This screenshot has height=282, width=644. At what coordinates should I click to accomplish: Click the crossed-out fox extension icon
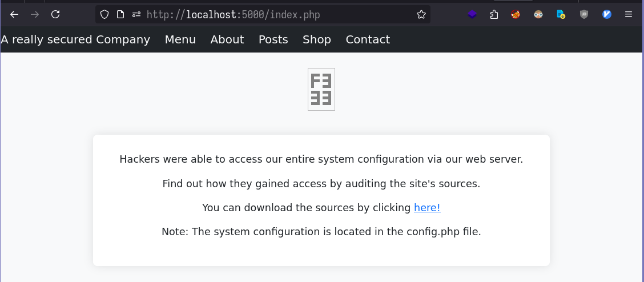click(x=516, y=15)
